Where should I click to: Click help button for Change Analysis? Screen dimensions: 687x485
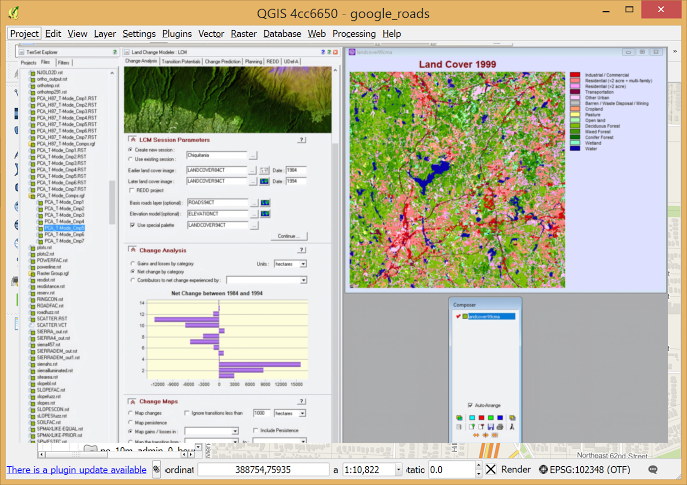pos(301,250)
